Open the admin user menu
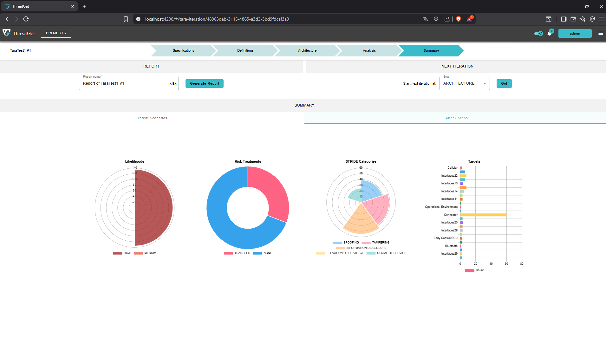 point(575,34)
